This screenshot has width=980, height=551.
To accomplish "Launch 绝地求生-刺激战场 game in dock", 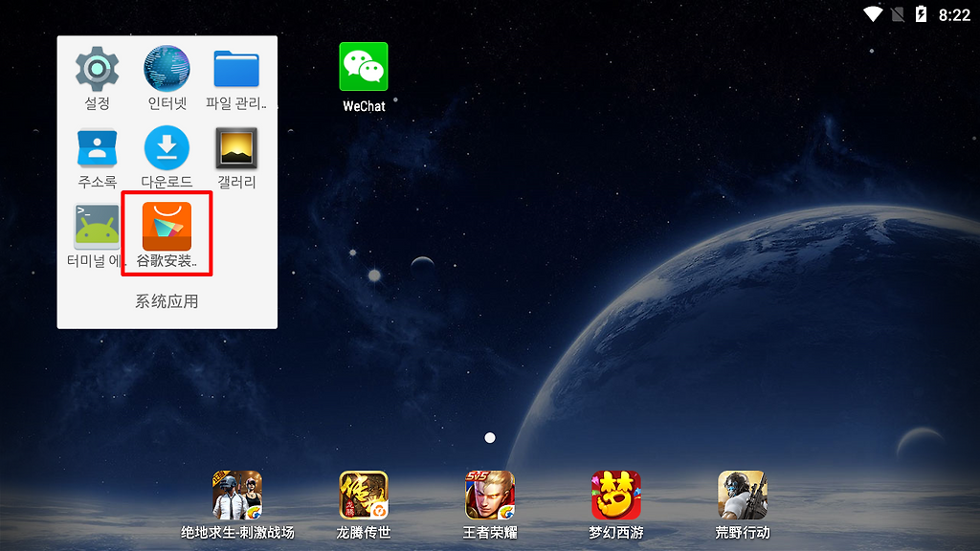I will pyautogui.click(x=237, y=496).
